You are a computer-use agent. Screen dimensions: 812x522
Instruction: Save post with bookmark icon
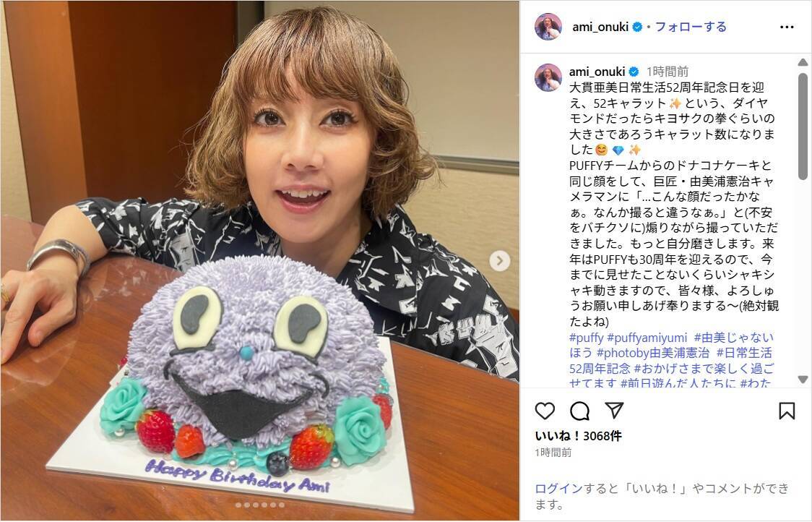(x=787, y=411)
